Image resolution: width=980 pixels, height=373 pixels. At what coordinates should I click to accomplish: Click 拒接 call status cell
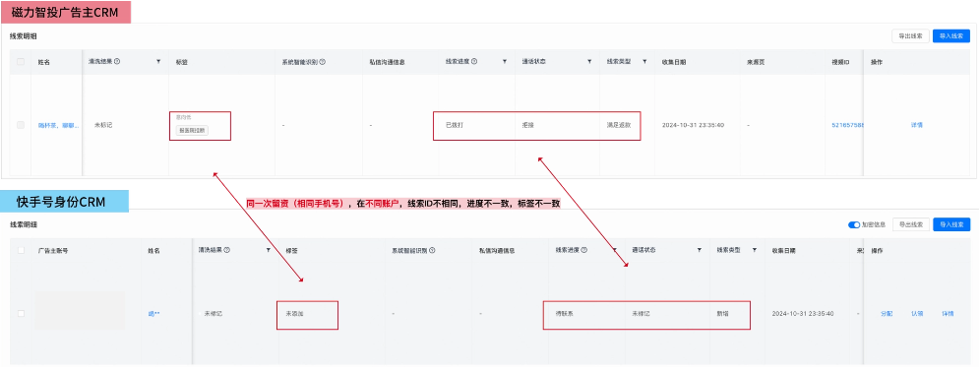(x=528, y=125)
